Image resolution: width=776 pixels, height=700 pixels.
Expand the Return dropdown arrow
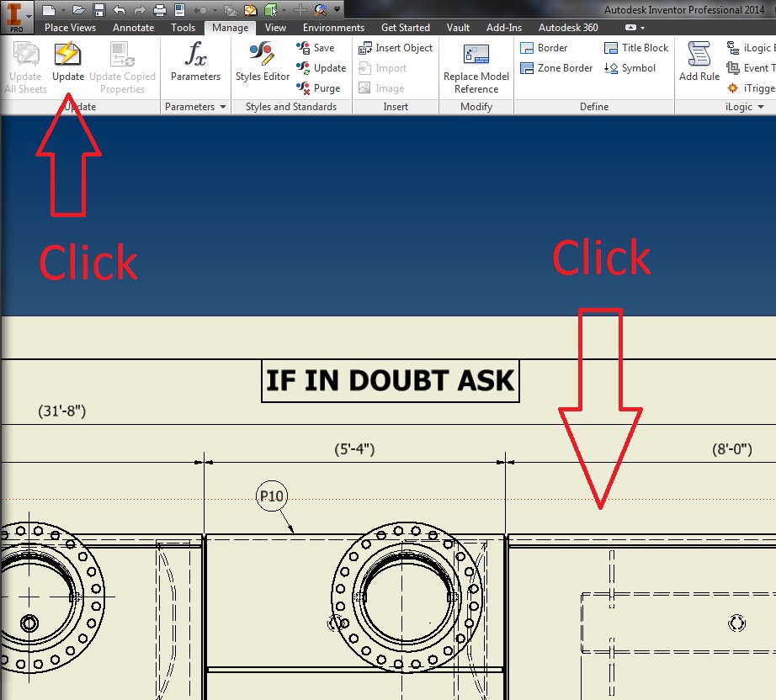[215, 10]
